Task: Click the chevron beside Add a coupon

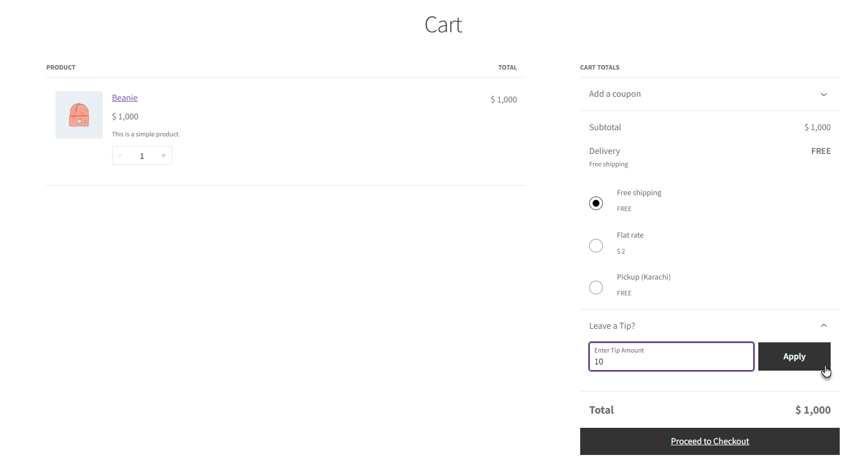Action: tap(823, 94)
